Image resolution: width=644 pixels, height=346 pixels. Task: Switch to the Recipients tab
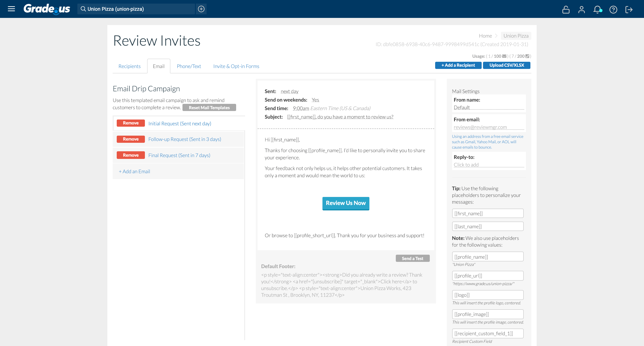pyautogui.click(x=129, y=66)
